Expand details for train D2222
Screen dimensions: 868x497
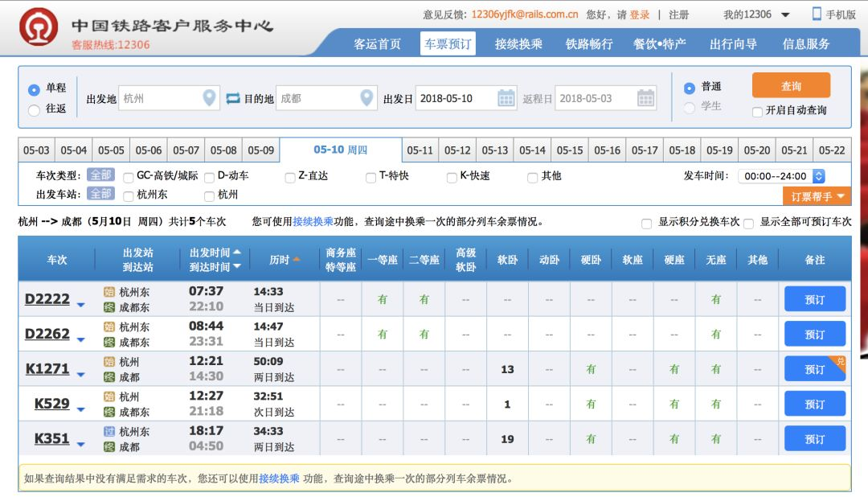[80, 304]
